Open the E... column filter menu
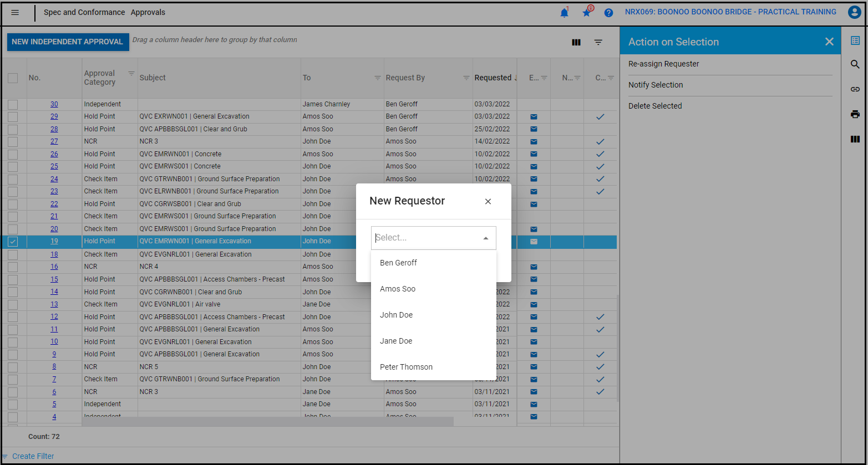Screen dimensions: 868x465 [x=544, y=78]
